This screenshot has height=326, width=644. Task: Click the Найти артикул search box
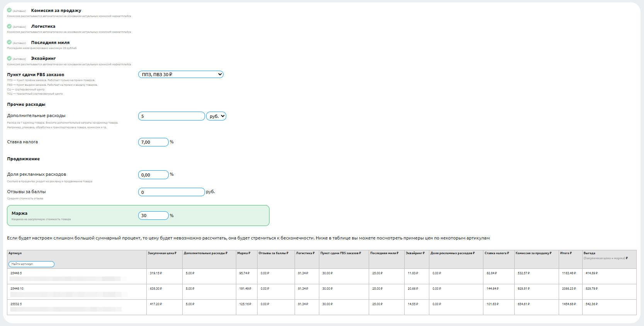pyautogui.click(x=31, y=264)
